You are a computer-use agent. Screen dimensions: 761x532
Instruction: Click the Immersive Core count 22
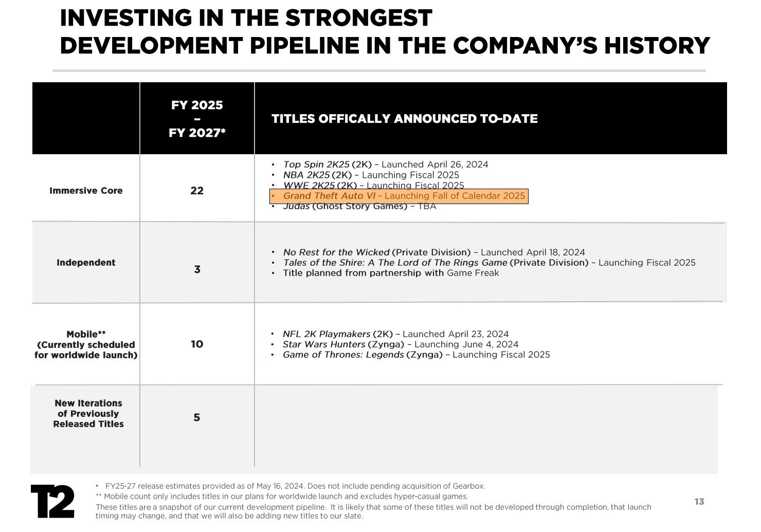pyautogui.click(x=197, y=191)
